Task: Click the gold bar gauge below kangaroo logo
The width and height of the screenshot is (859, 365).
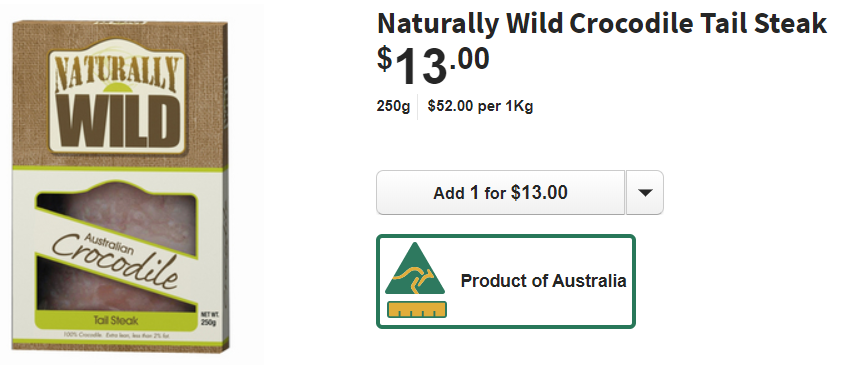Action: tap(416, 310)
